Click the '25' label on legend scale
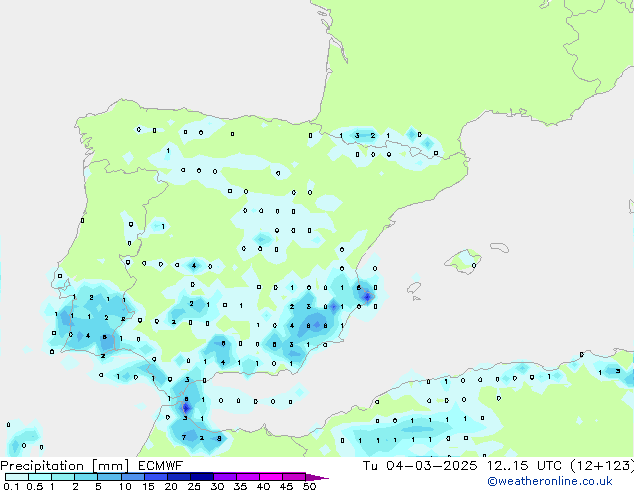Screen dimensions: 634x490 tap(194, 486)
